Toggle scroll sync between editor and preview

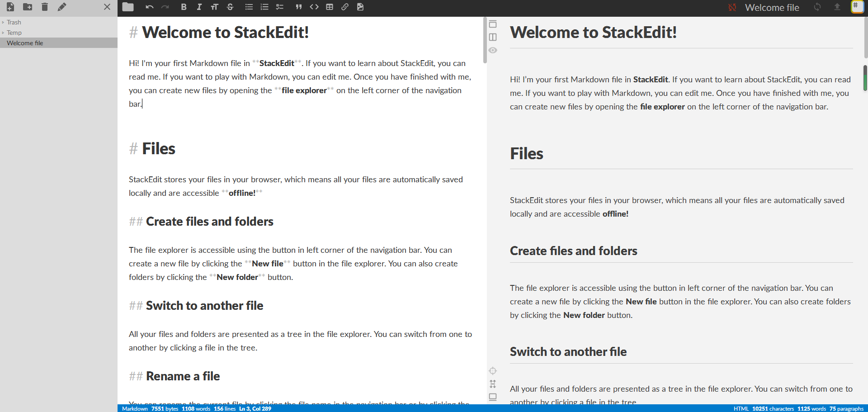(x=493, y=384)
